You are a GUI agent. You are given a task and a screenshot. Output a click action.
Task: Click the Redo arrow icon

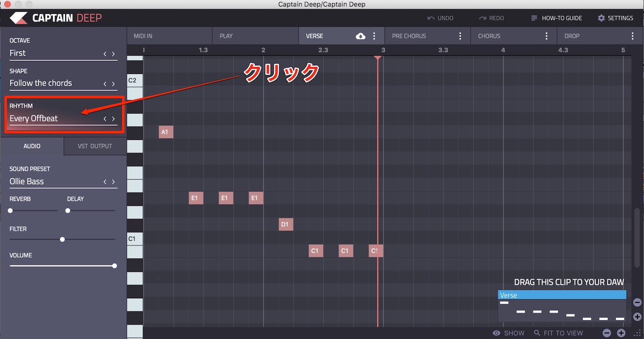coord(482,18)
